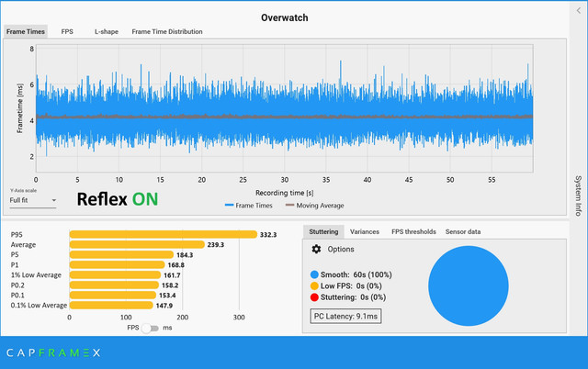The height and width of the screenshot is (369, 588).
Task: Click the Overwatch chart title
Action: [x=285, y=17]
